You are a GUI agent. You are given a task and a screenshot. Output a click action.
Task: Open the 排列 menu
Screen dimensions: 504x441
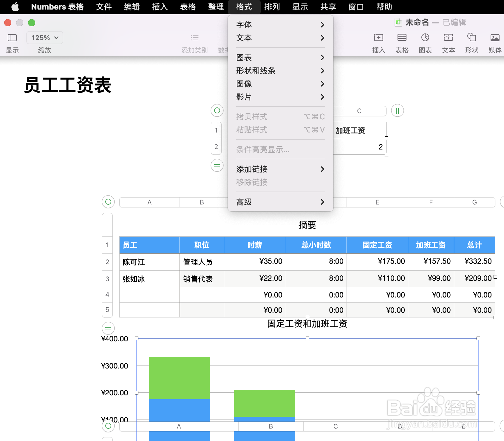272,7
